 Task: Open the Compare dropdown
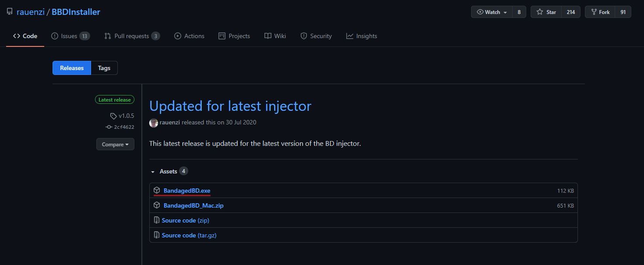point(115,145)
